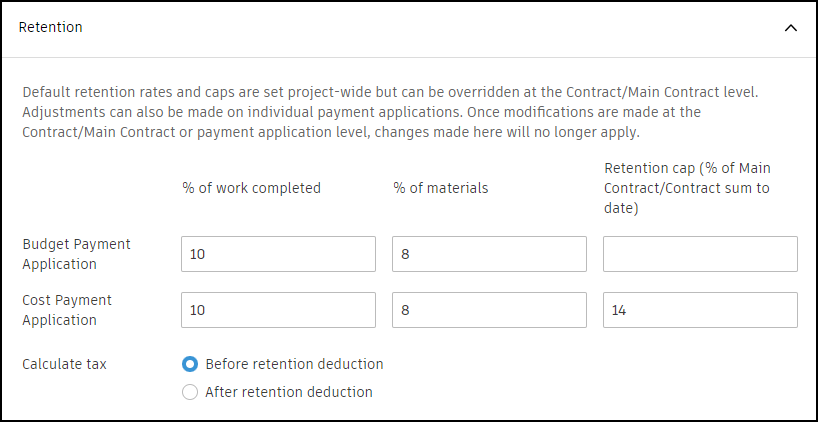The image size is (818, 422).
Task: Click the empty Budget retention cap field
Action: pos(700,254)
